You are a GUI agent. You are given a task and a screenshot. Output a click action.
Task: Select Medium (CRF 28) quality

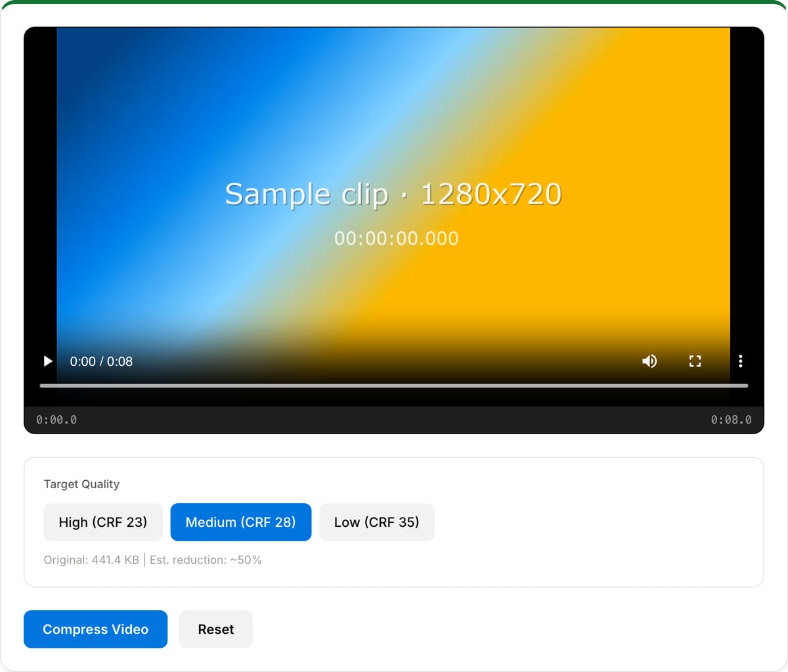click(x=241, y=522)
